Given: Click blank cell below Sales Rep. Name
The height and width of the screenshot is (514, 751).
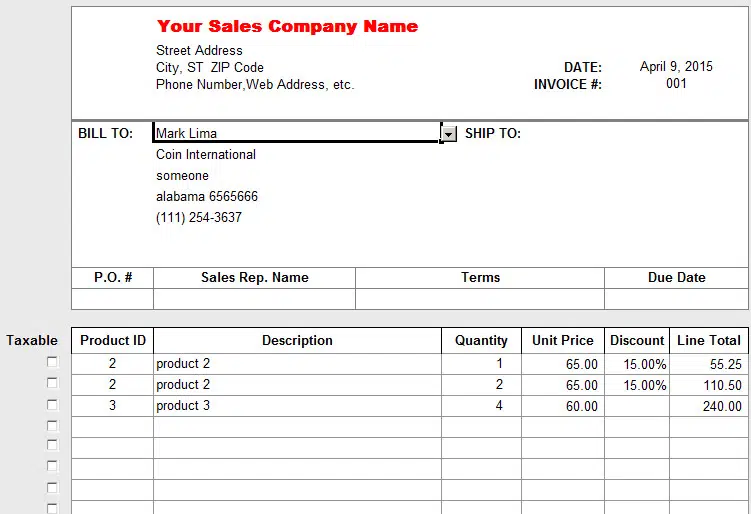Looking at the screenshot, I should 254,299.
